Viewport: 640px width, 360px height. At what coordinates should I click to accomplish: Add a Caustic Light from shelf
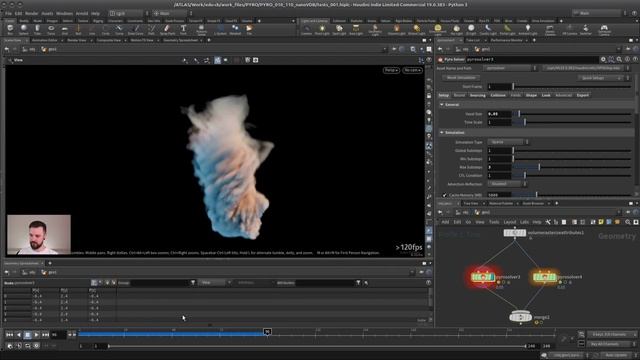488,29
